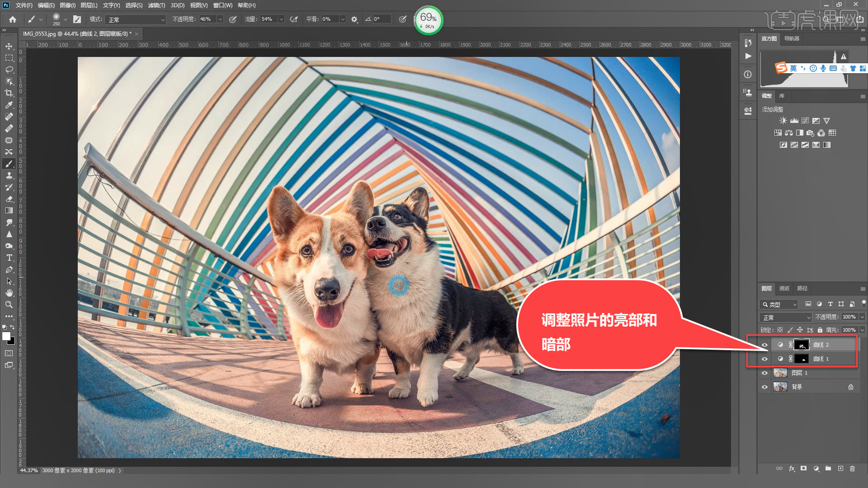Click the 曲线 1 layer mask thumbnail

[x=802, y=359]
